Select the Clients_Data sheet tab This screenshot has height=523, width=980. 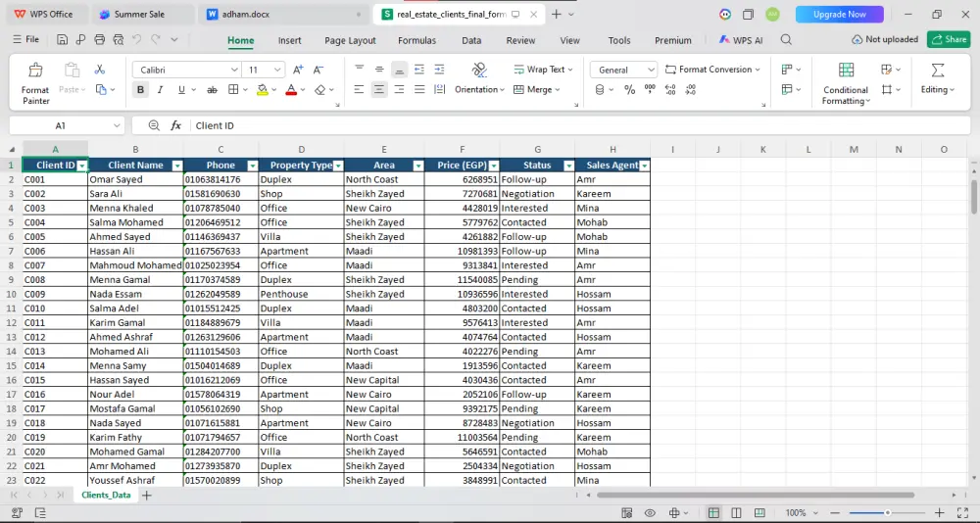pyautogui.click(x=106, y=495)
